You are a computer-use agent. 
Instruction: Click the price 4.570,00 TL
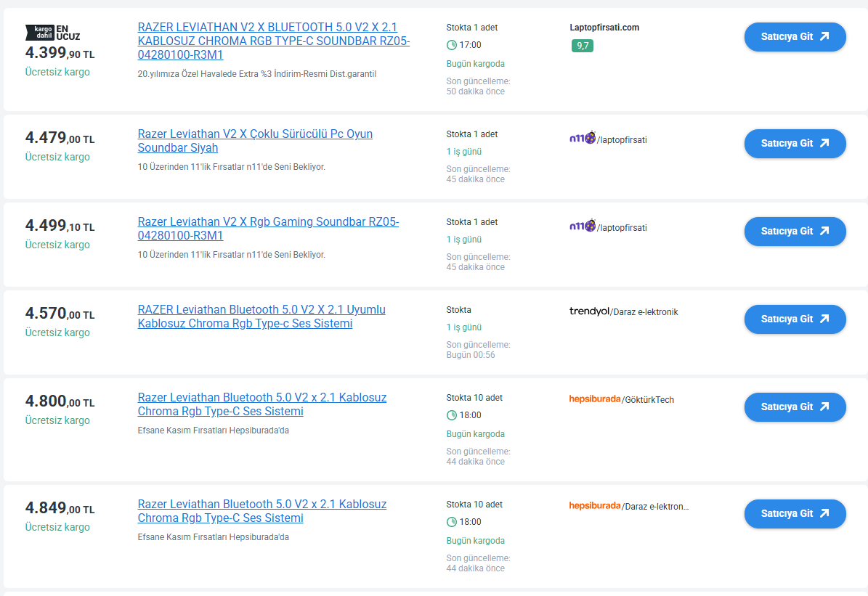pos(60,313)
